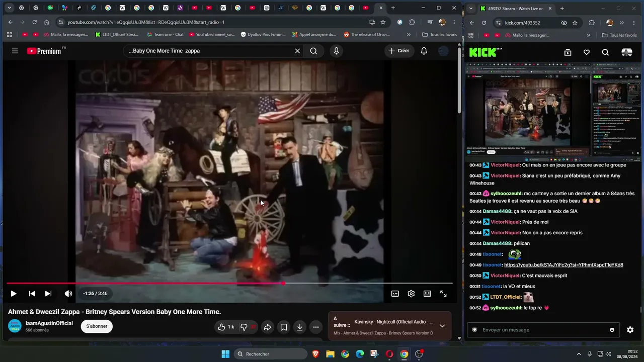Reload the YouTube page
Image resolution: width=644 pixels, height=362 pixels.
coord(34,22)
